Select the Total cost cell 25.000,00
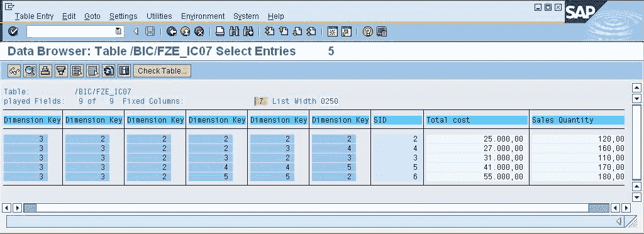The width and height of the screenshot is (644, 234). (x=475, y=139)
